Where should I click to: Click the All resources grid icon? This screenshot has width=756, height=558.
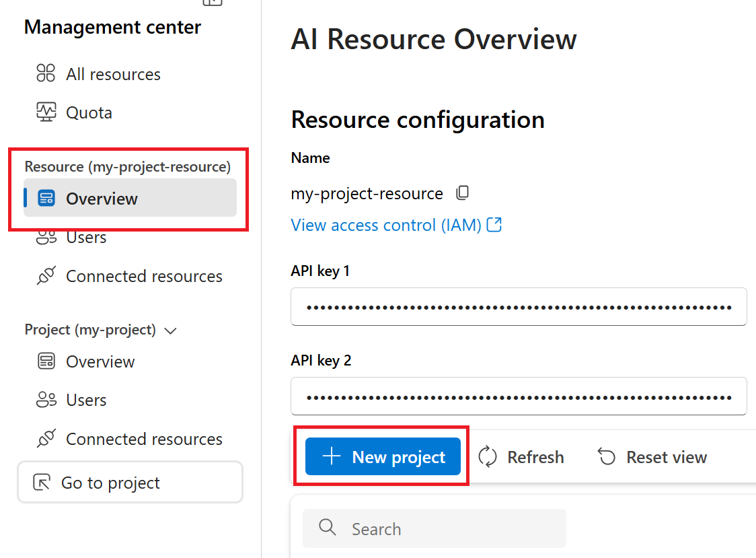click(x=46, y=73)
